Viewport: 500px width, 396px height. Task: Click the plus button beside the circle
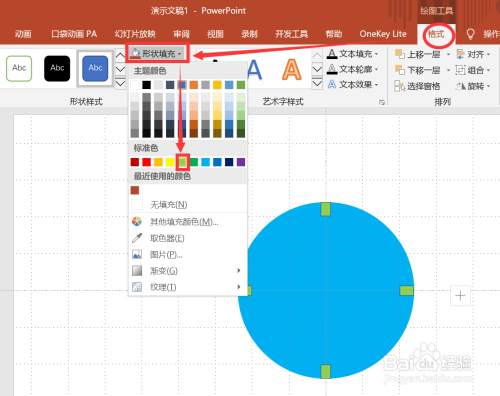460,295
